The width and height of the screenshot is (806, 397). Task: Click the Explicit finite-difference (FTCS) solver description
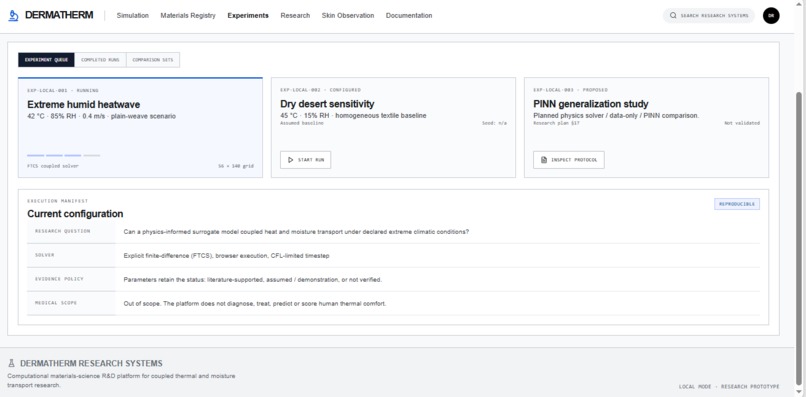226,256
